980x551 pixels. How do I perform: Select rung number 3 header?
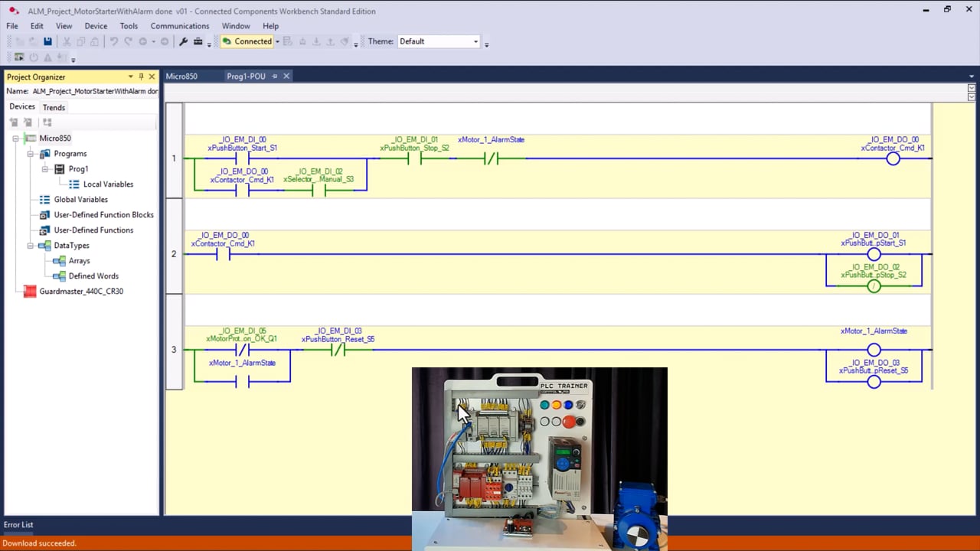(175, 350)
